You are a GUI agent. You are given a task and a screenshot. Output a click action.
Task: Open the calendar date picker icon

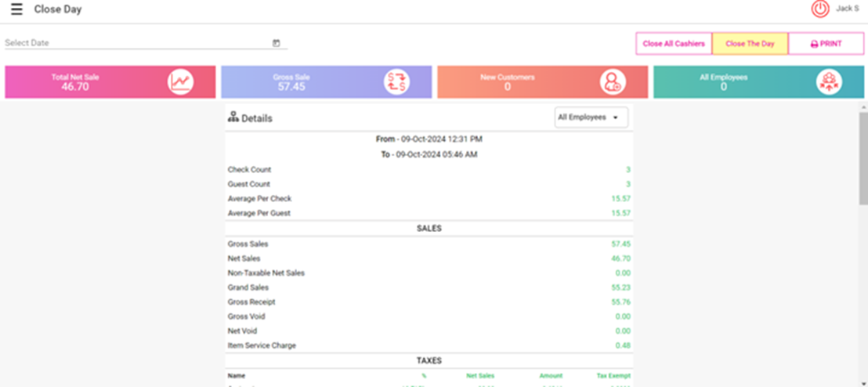[x=276, y=43]
